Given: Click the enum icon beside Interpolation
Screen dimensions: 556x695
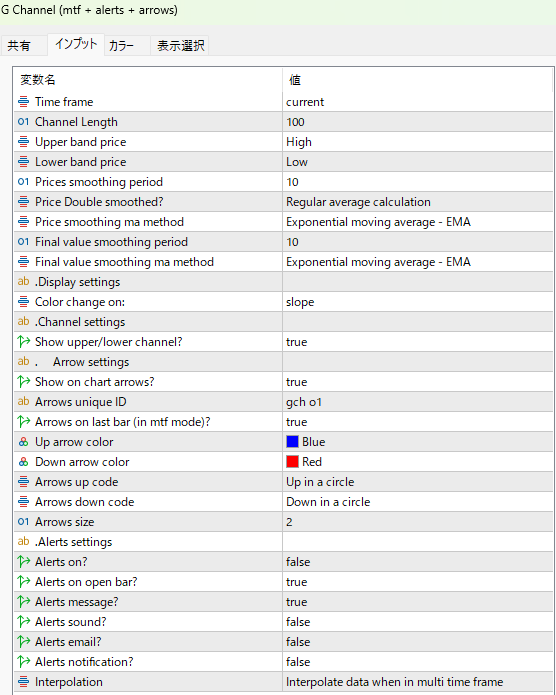Looking at the screenshot, I should click(23, 682).
